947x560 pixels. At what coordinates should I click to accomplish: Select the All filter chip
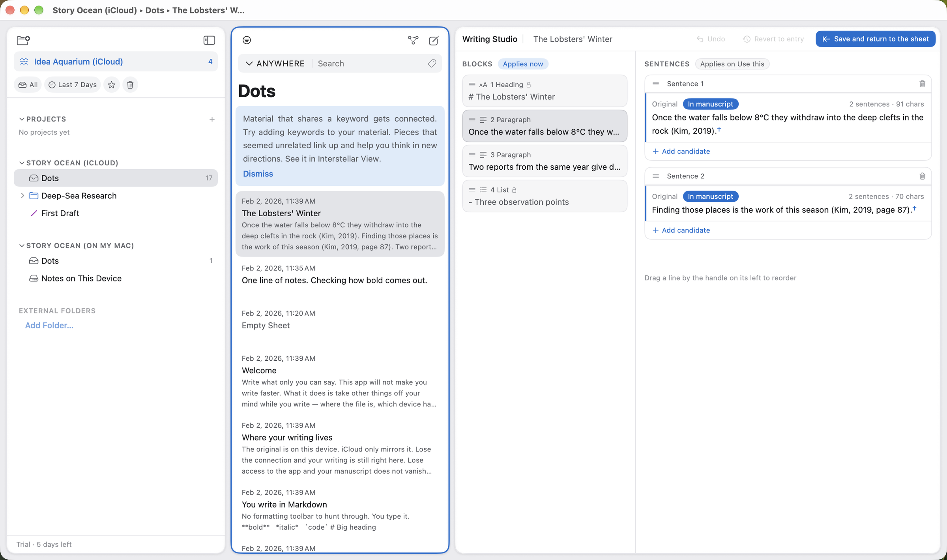28,85
